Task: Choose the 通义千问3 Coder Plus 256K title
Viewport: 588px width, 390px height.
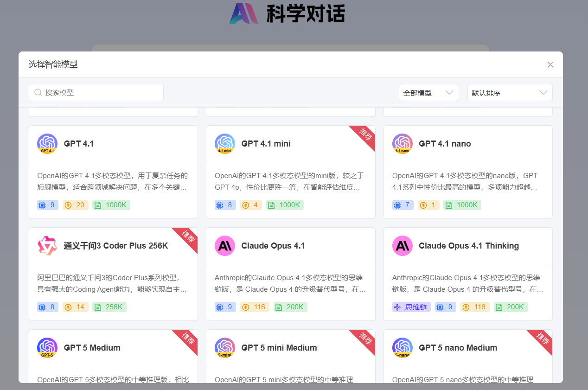Action: 116,246
